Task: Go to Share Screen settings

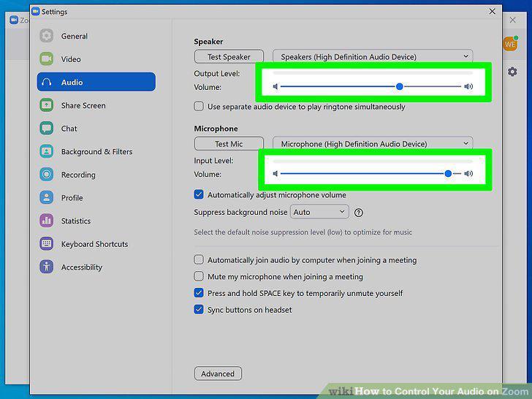Action: pos(96,105)
